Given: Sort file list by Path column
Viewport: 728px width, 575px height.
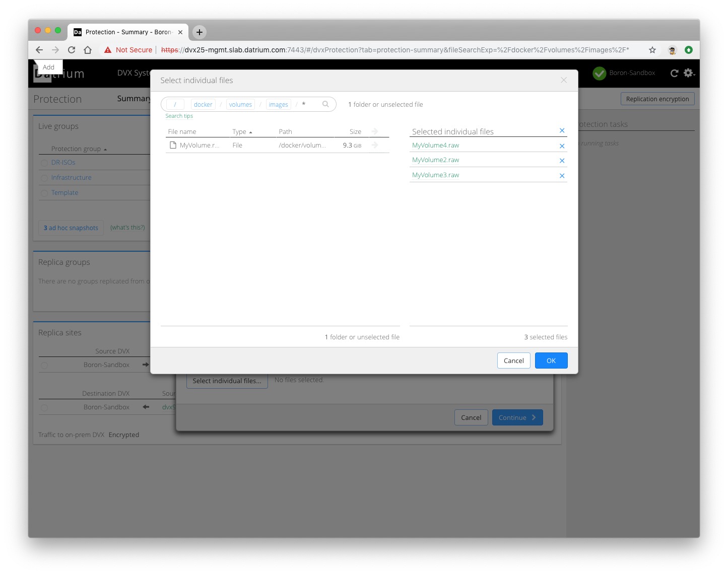Looking at the screenshot, I should pyautogui.click(x=285, y=131).
